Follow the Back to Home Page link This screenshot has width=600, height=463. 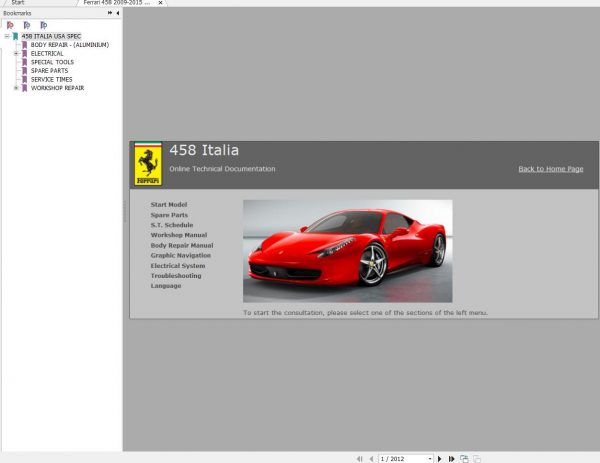tap(550, 169)
